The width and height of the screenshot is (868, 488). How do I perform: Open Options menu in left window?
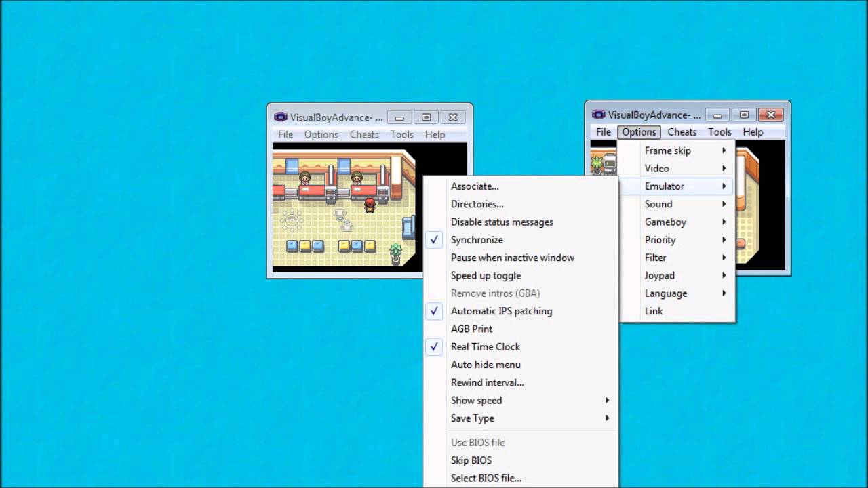321,134
